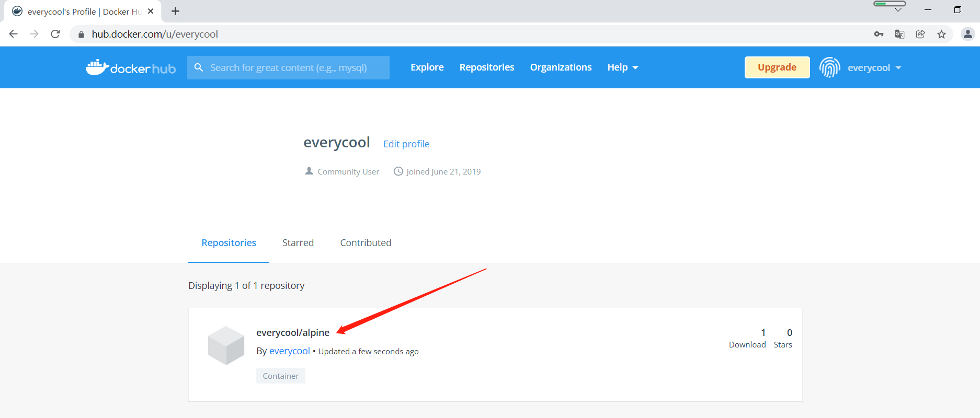The width and height of the screenshot is (980, 418).
Task: Open the tab search chevron
Action: click(898, 9)
